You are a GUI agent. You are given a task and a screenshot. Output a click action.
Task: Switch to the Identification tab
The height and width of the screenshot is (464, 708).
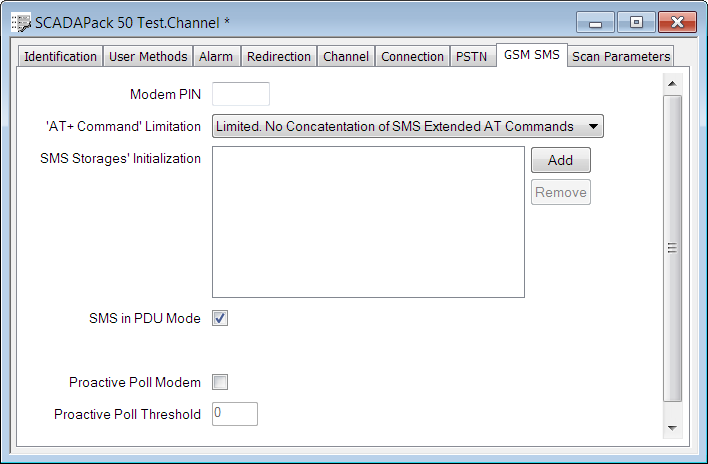click(60, 57)
